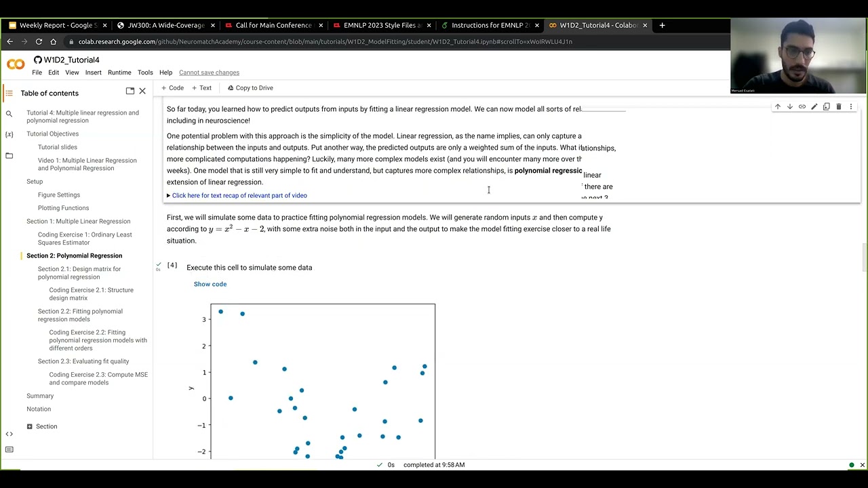Switch to Call for Main Conference tab
Viewport: 868px width, 488px height.
pos(273,25)
